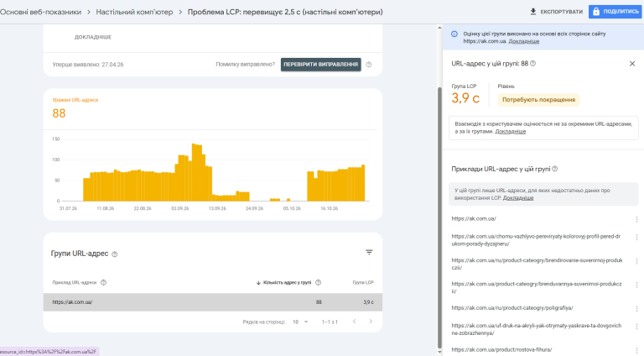
Task: Click help icon beside Кількість адрес у групі
Action: click(318, 282)
